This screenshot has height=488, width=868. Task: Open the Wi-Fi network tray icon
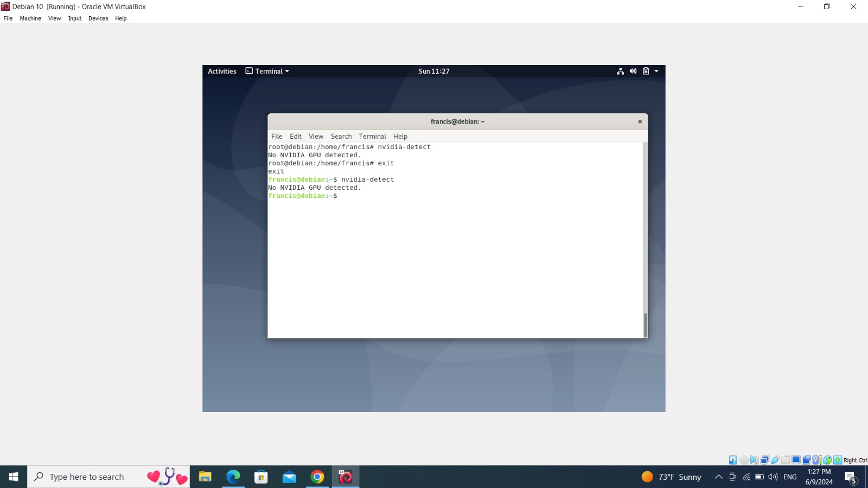click(x=746, y=477)
